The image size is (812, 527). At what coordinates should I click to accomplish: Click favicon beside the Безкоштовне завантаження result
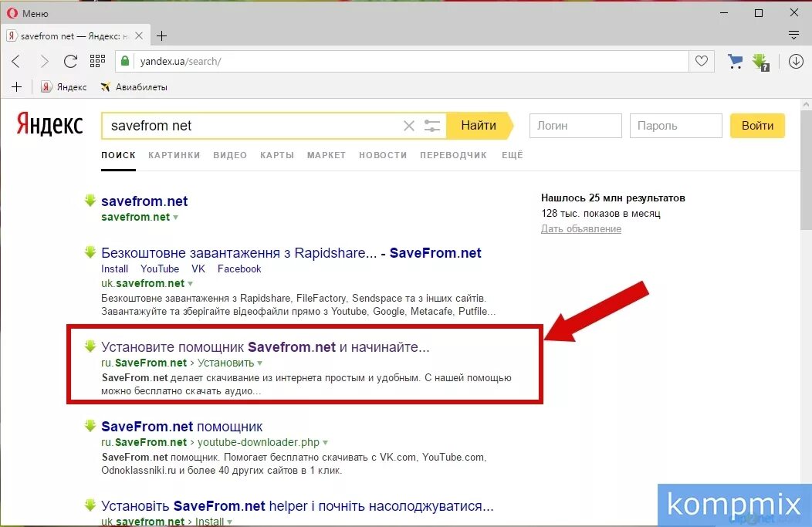tap(90, 252)
